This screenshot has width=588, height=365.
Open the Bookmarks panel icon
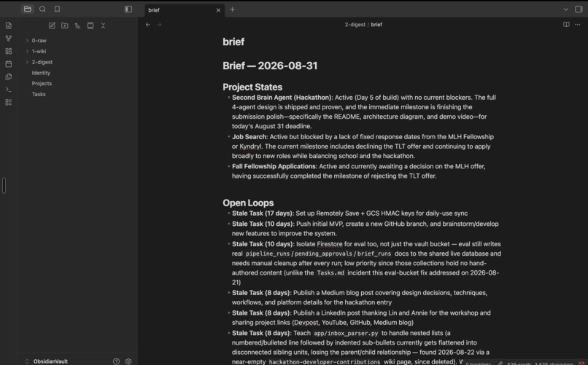57,9
